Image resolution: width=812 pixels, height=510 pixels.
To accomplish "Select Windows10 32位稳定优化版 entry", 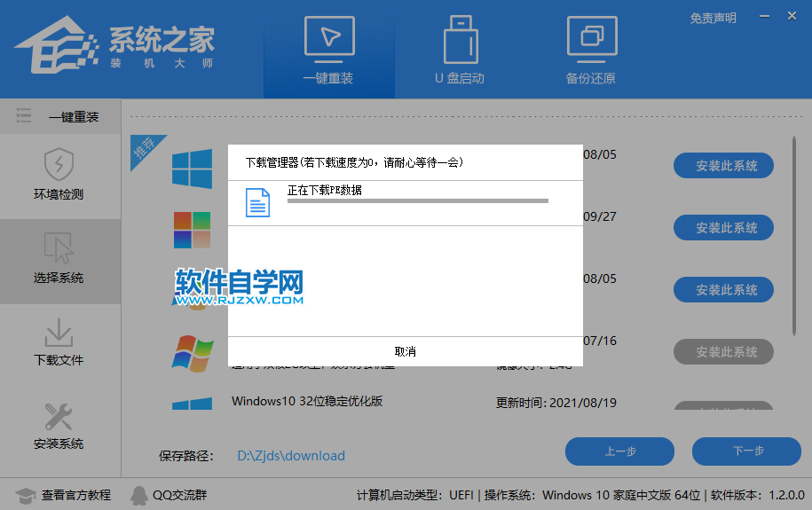I will pyautogui.click(x=307, y=401).
